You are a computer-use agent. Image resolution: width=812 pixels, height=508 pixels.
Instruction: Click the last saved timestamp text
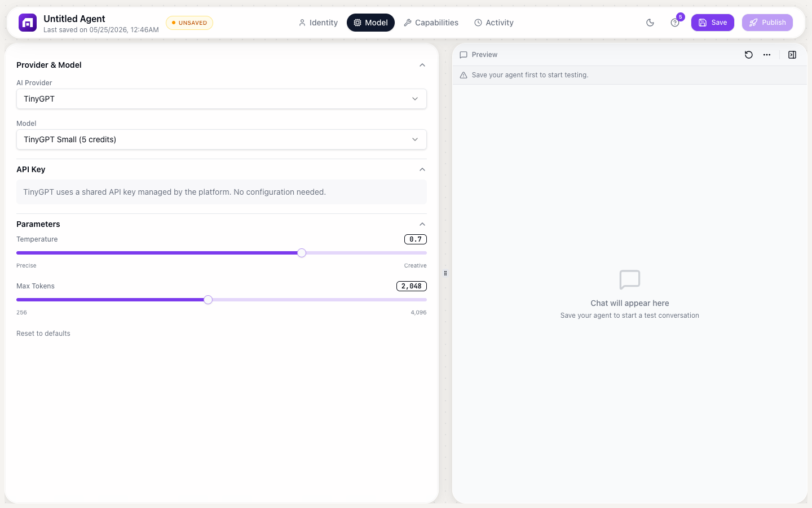pos(101,30)
